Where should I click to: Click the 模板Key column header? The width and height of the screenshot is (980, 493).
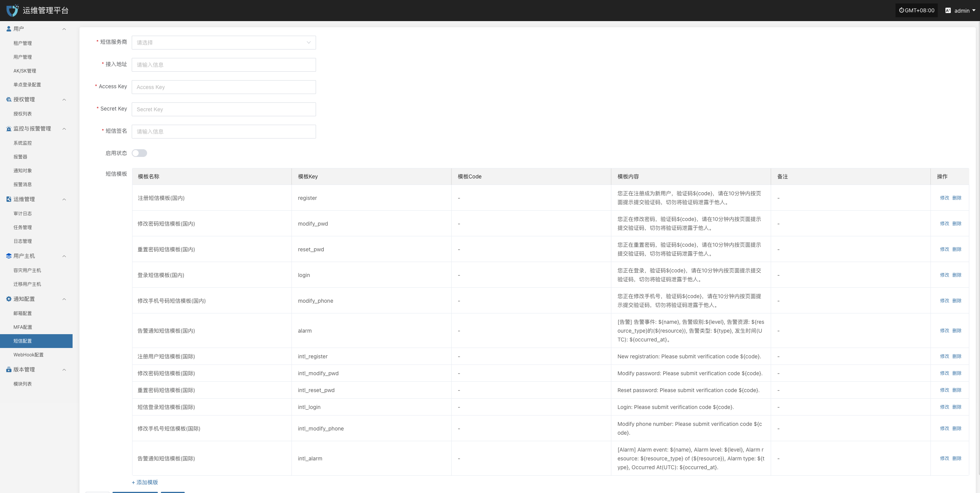[371, 176]
